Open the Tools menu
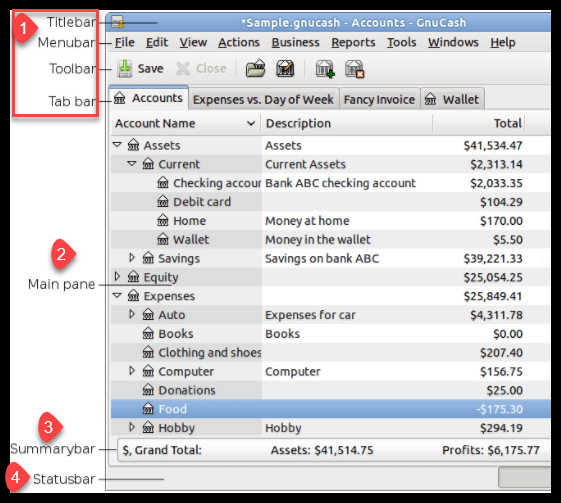 click(401, 42)
